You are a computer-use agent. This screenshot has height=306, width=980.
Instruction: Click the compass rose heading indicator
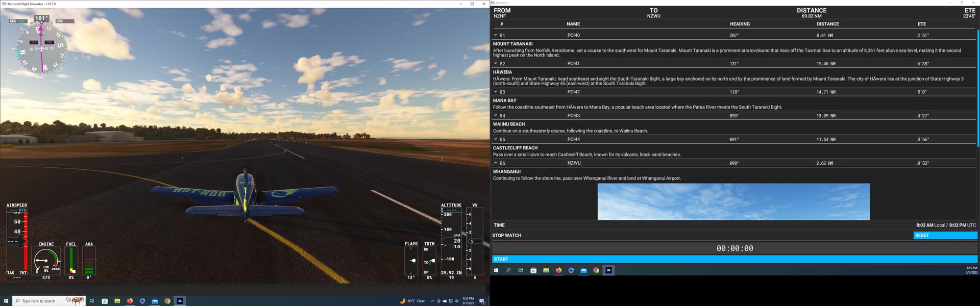coord(41,48)
